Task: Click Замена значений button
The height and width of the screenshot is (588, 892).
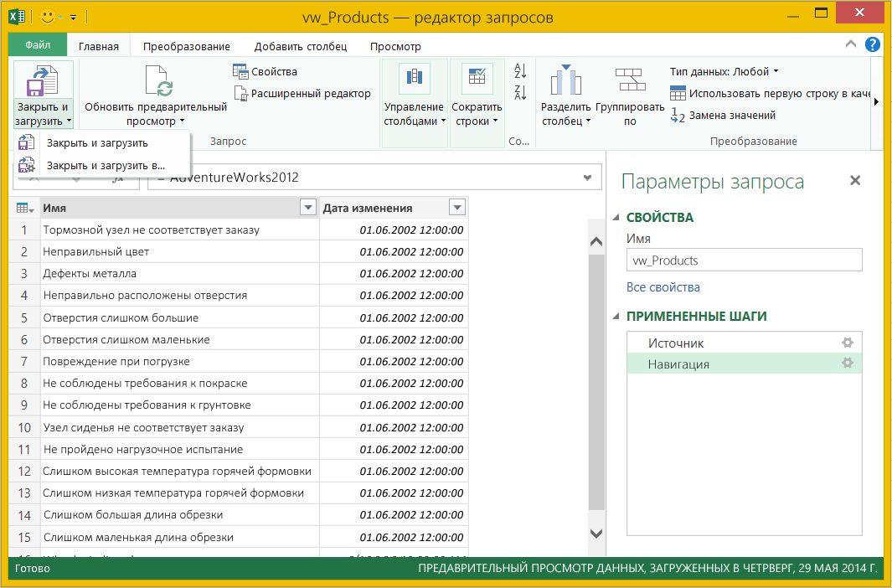Action: click(x=731, y=116)
